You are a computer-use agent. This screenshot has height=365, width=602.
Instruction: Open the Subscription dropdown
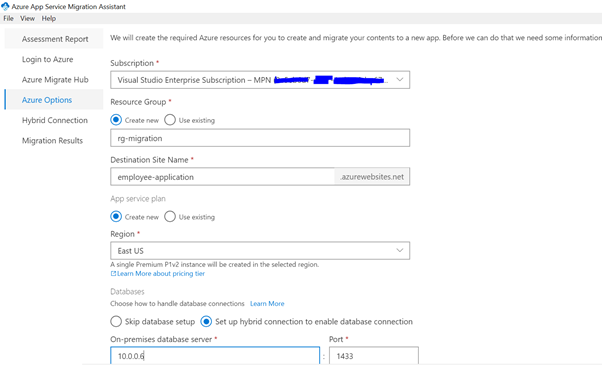tap(260, 80)
